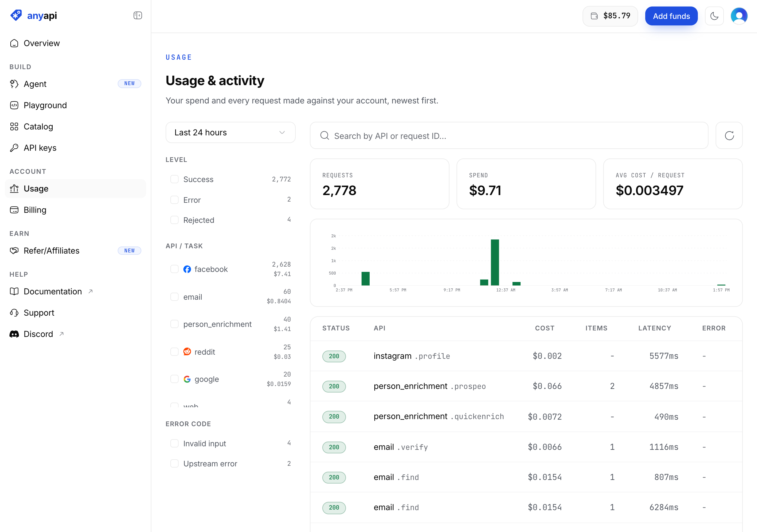This screenshot has height=532, width=757.
Task: Click the Playground code icon
Action: pyautogui.click(x=14, y=106)
